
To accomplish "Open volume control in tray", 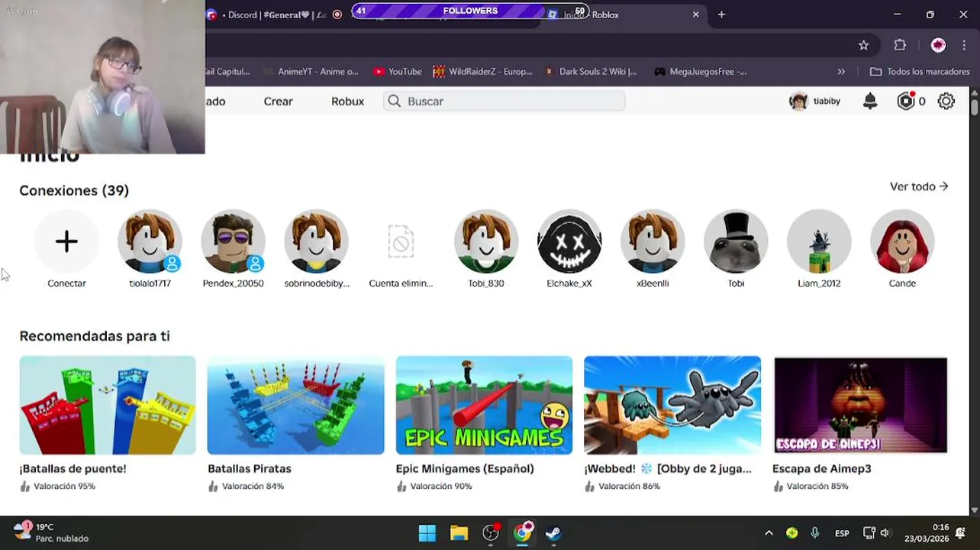I will (x=885, y=533).
